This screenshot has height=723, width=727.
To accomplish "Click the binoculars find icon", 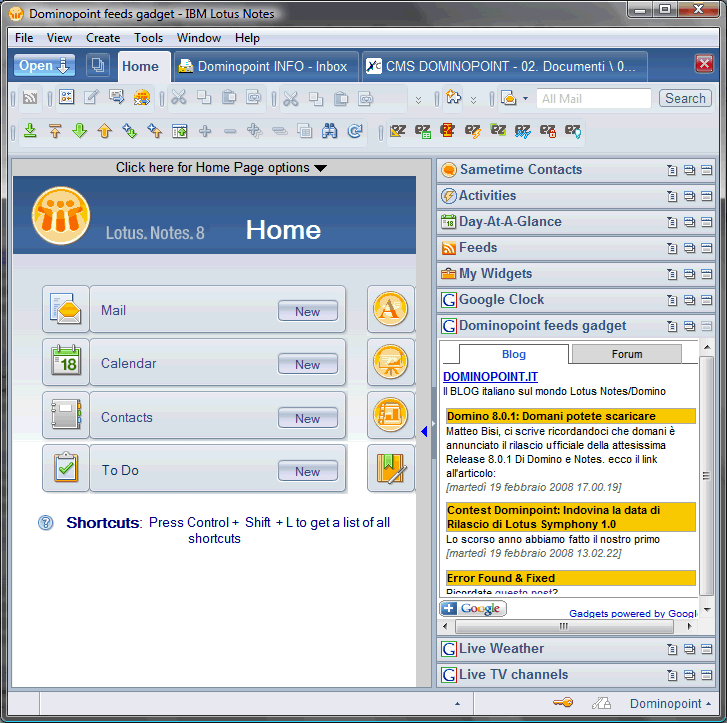I will (330, 131).
